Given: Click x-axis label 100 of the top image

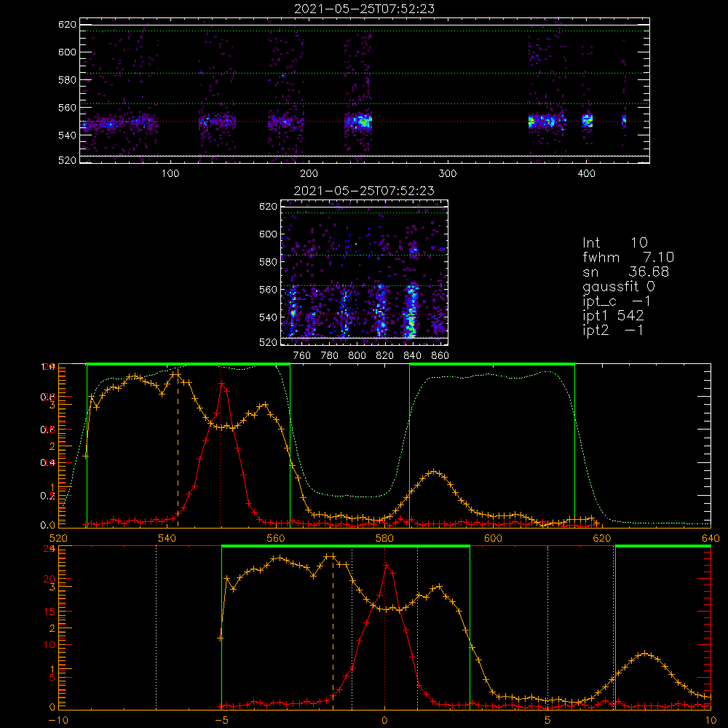Looking at the screenshot, I should pos(170,174).
